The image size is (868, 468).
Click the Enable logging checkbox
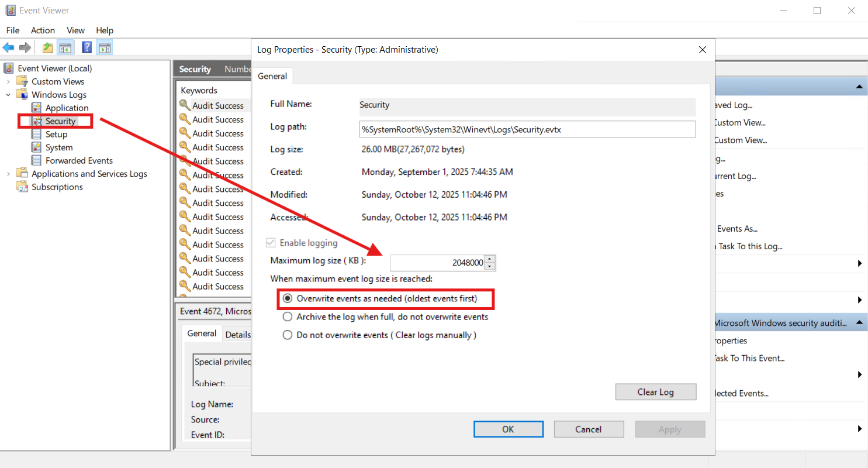[x=271, y=242]
